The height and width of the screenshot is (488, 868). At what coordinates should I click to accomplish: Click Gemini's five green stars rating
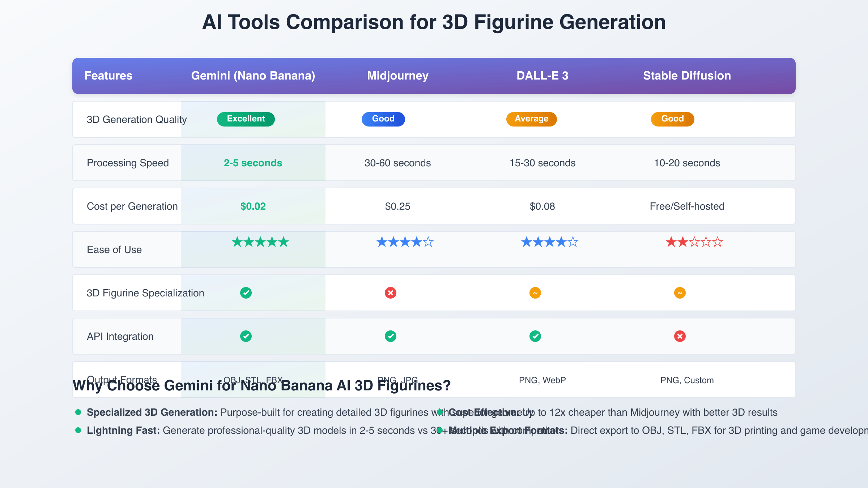[260, 242]
